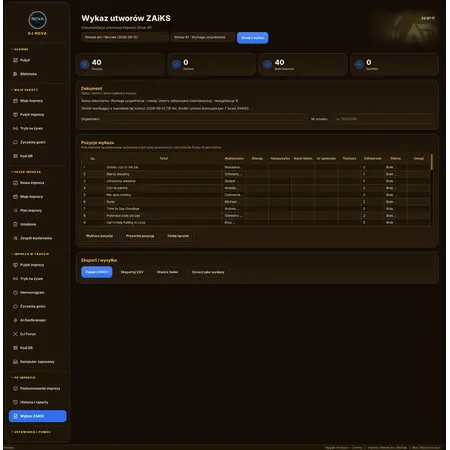Collapse the MOJE SKRÓTY sidebar section
Screen dimensions: 450x450
click(x=24, y=90)
